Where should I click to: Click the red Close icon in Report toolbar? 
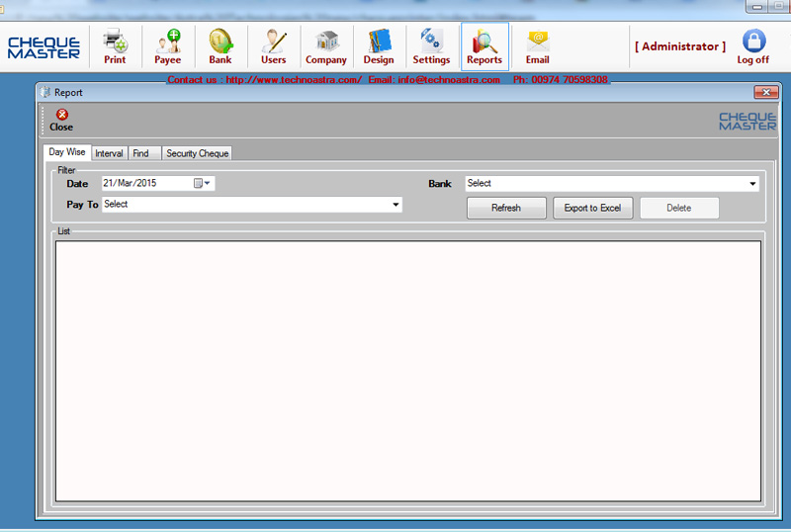61,115
